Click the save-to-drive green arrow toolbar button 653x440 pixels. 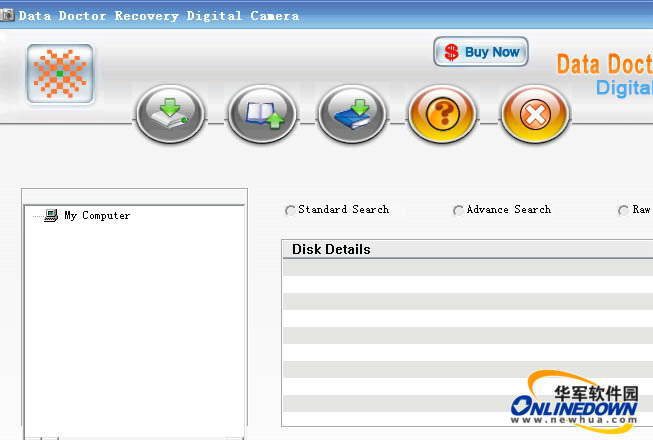click(170, 114)
